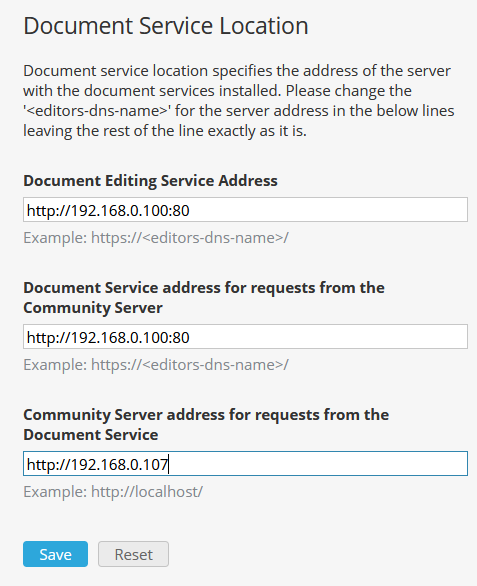Click the Document Service Location heading
Screen dimensions: 477x586
(x=166, y=26)
